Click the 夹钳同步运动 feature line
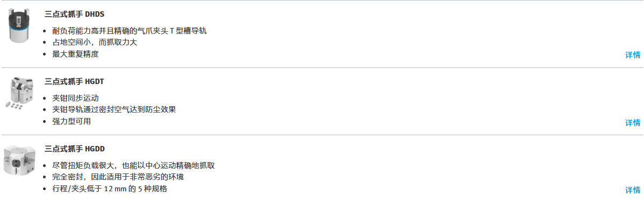The width and height of the screenshot is (644, 202). [76, 99]
